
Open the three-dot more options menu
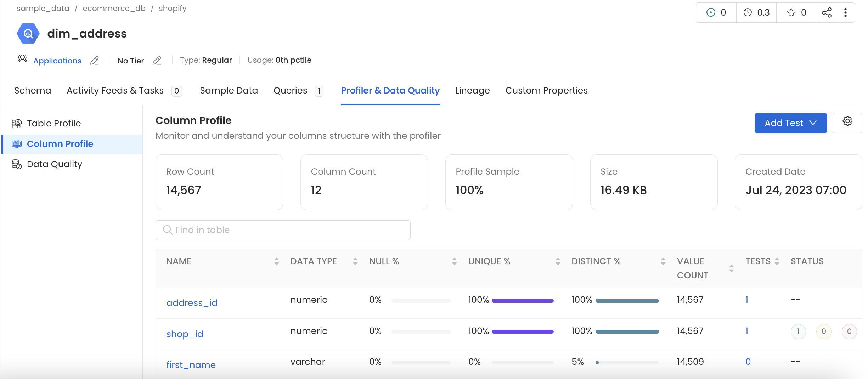[845, 13]
